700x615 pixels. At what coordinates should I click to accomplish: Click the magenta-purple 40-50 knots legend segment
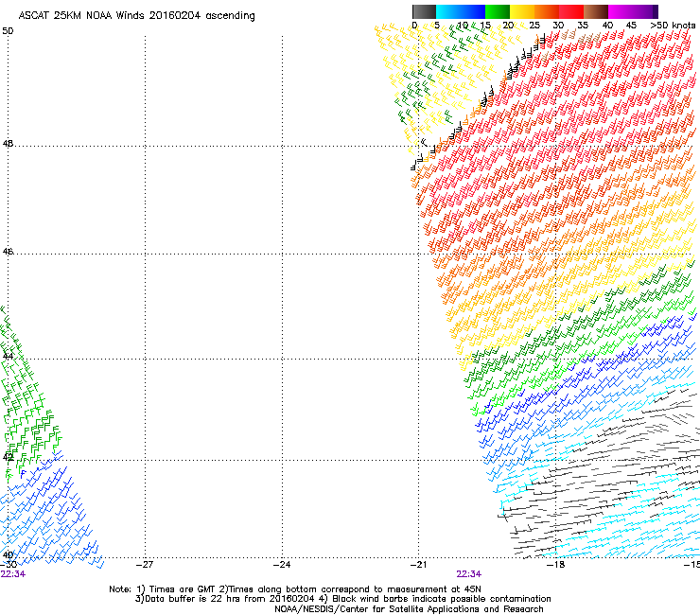tap(633, 11)
